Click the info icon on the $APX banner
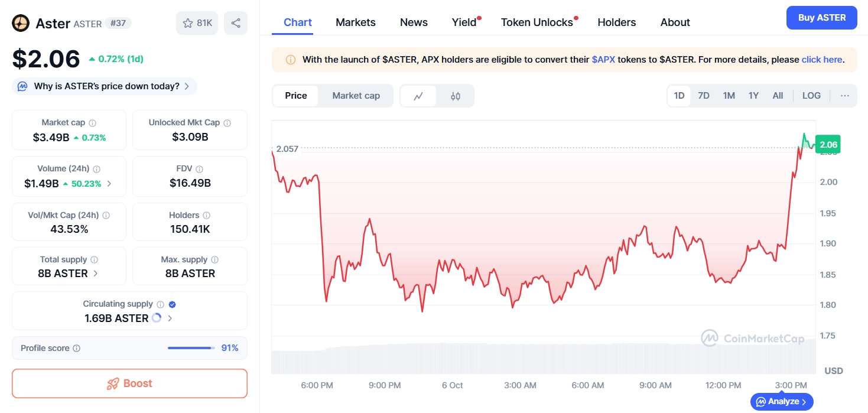Image resolution: width=868 pixels, height=413 pixels. [x=290, y=59]
